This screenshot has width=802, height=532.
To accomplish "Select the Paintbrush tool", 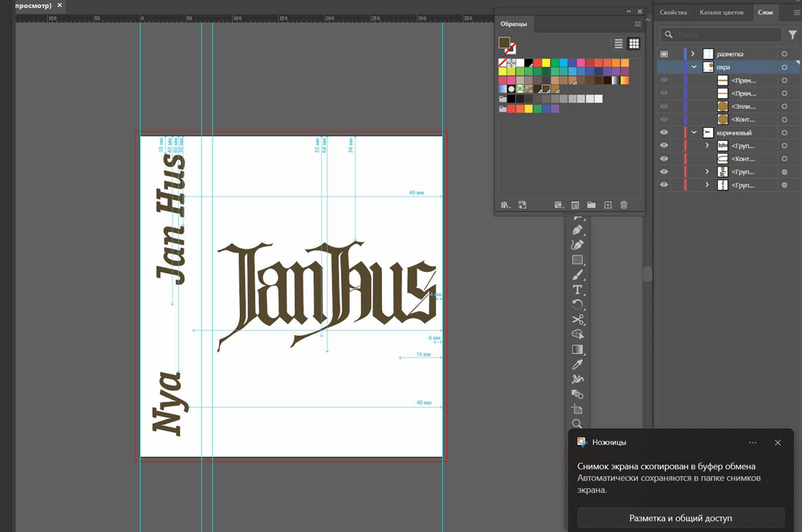I will point(578,274).
